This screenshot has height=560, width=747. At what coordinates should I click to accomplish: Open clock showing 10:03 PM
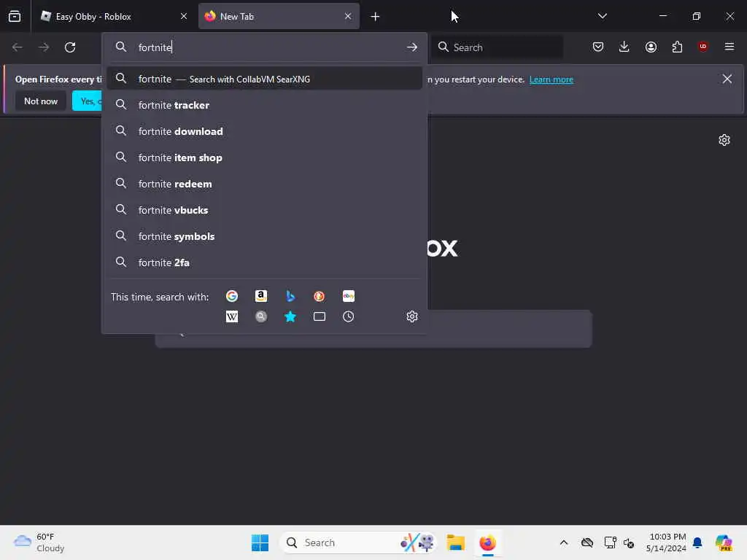click(x=666, y=542)
